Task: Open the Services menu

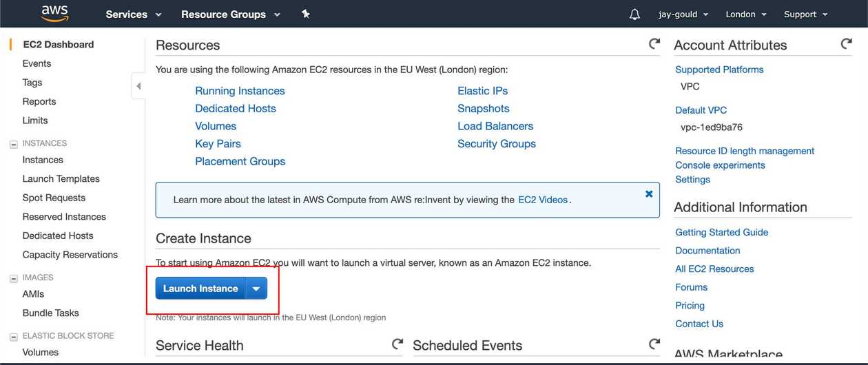Action: click(134, 14)
